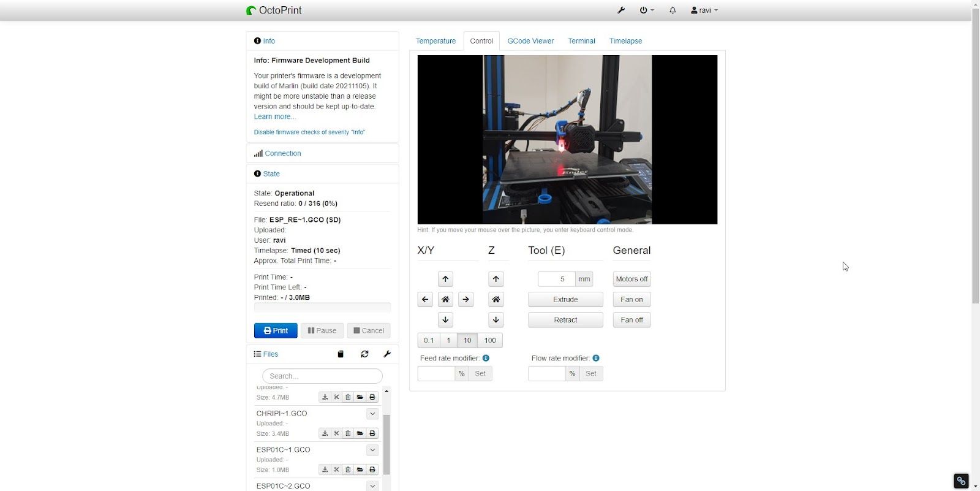Open the settings wrench in the top bar
The image size is (980, 491).
coord(621,10)
